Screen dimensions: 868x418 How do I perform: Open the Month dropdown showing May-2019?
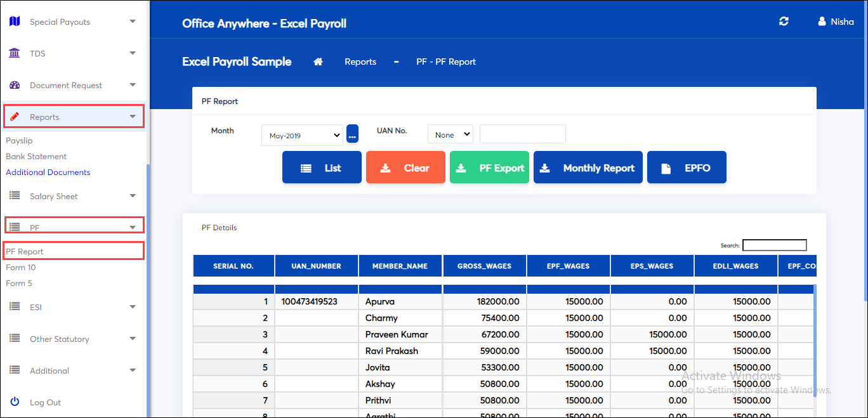click(302, 135)
